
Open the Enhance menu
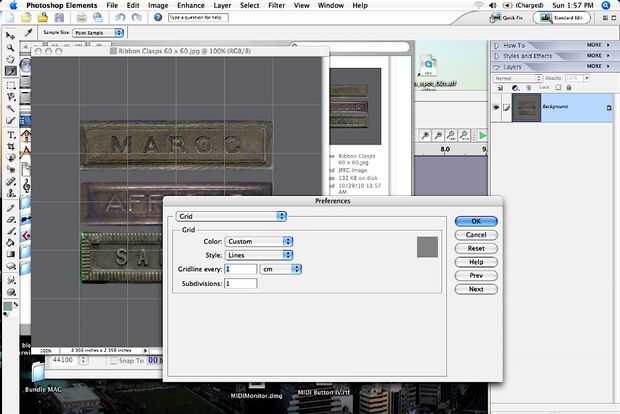click(x=191, y=5)
